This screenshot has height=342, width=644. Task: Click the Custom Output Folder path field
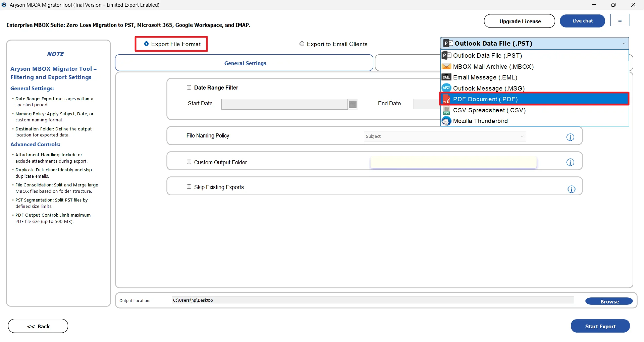tap(453, 162)
